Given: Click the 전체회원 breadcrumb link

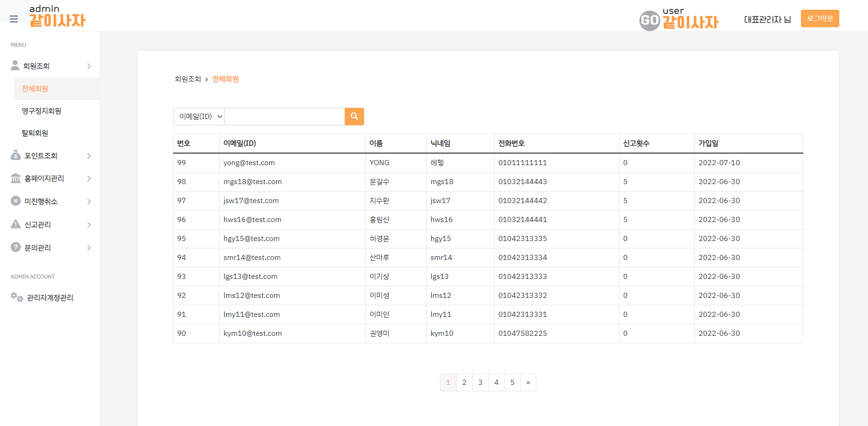Looking at the screenshot, I should click(225, 79).
